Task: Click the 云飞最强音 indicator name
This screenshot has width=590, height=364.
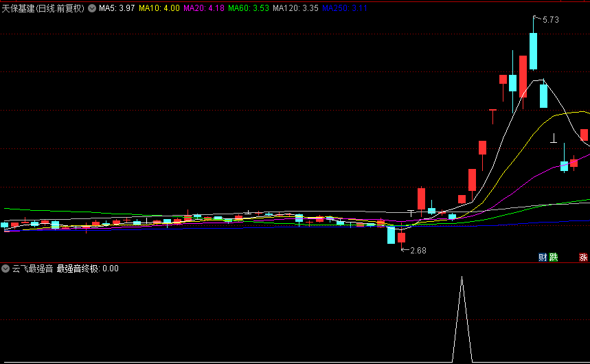Action: tap(32, 269)
